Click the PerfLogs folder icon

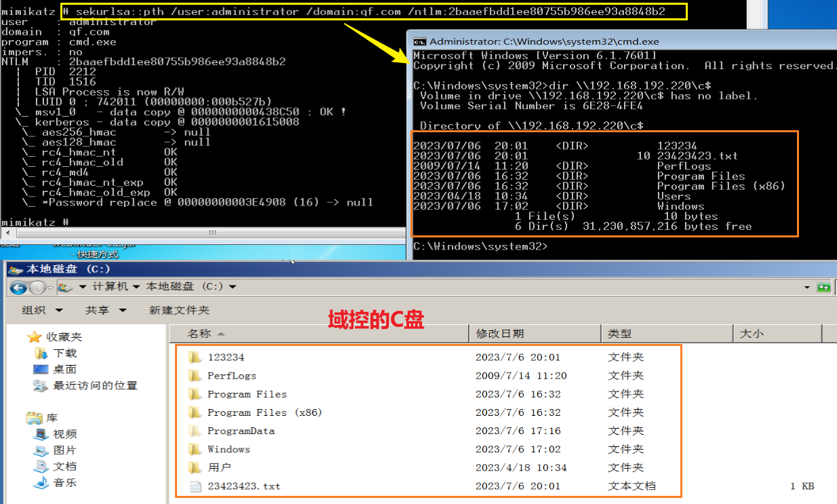[x=195, y=375]
